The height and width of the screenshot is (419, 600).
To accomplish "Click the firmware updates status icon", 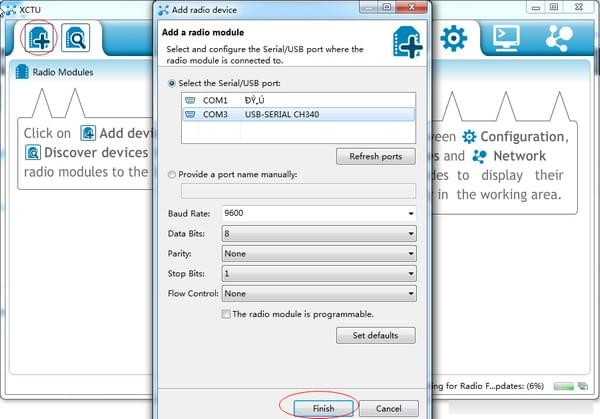I will 583,386.
